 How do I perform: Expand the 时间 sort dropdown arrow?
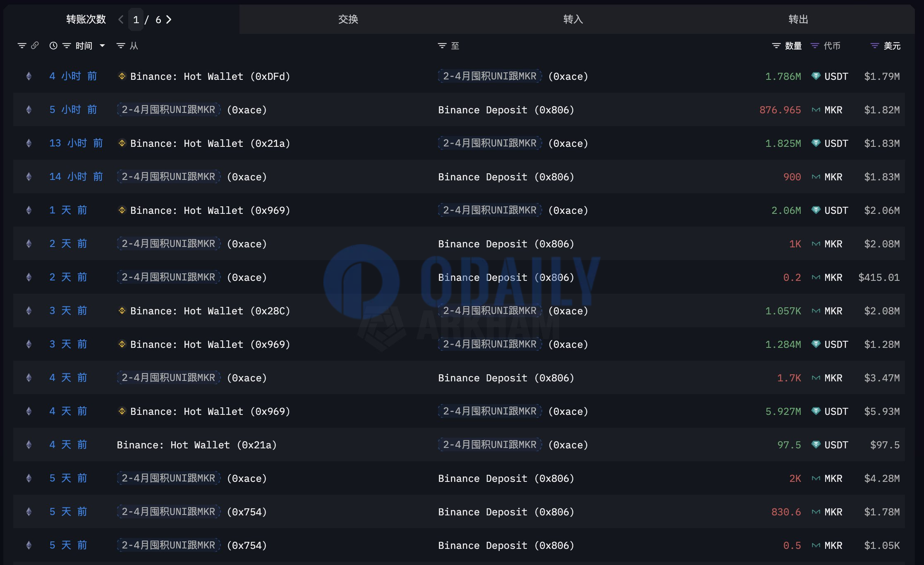(102, 45)
